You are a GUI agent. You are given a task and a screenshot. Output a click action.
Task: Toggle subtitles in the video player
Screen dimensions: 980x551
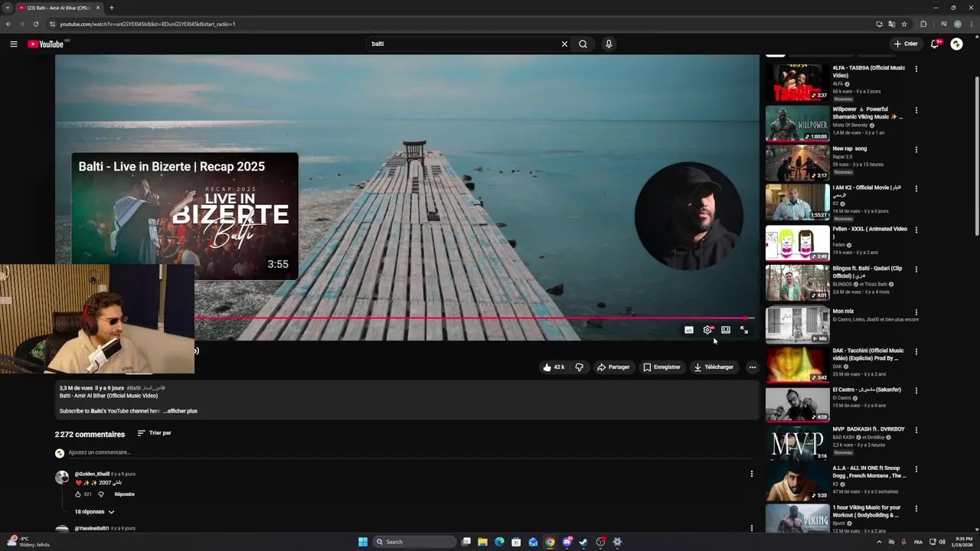click(689, 330)
